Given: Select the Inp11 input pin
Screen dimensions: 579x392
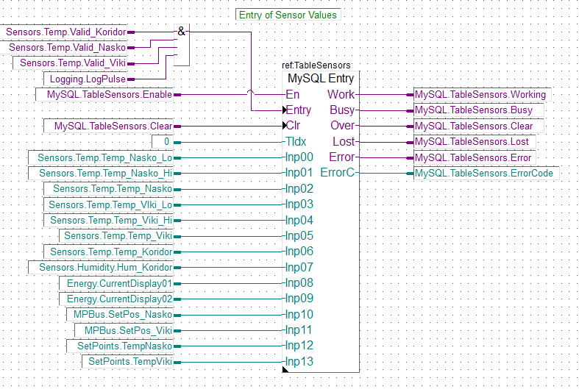Looking at the screenshot, I should click(x=299, y=330).
